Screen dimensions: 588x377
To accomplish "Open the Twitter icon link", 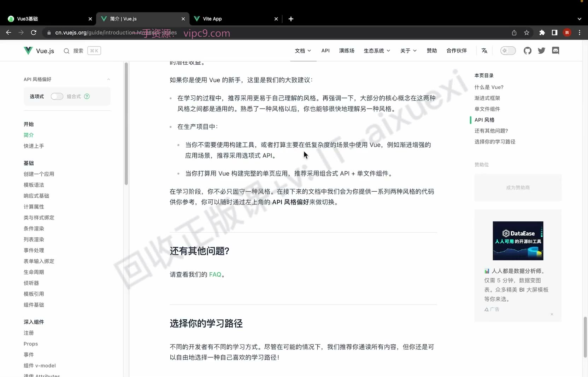I will click(x=541, y=51).
